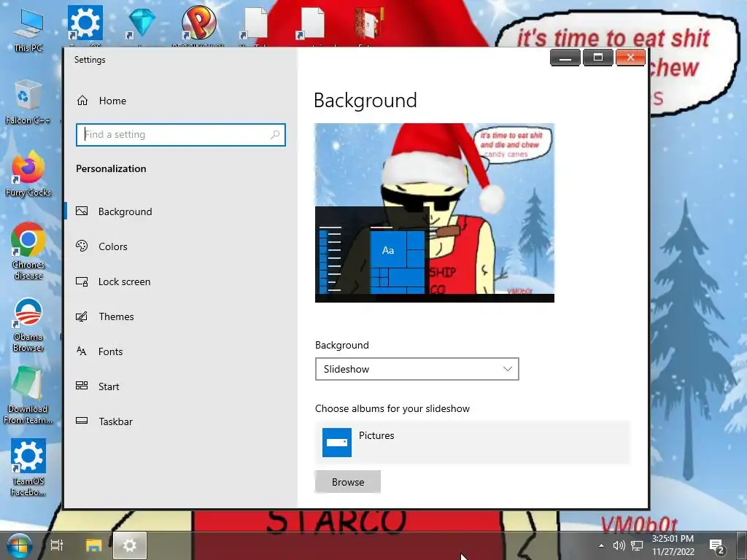Click the Start tiles icon in sidebar
747x560 pixels.
[x=82, y=386]
